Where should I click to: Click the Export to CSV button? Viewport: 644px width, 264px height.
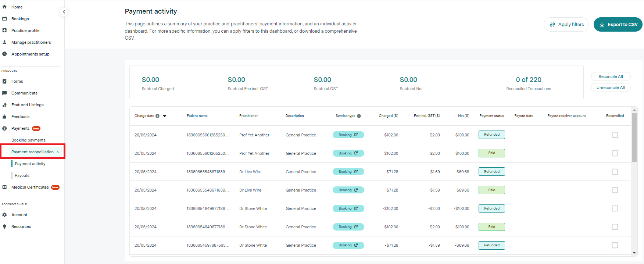[x=618, y=25]
